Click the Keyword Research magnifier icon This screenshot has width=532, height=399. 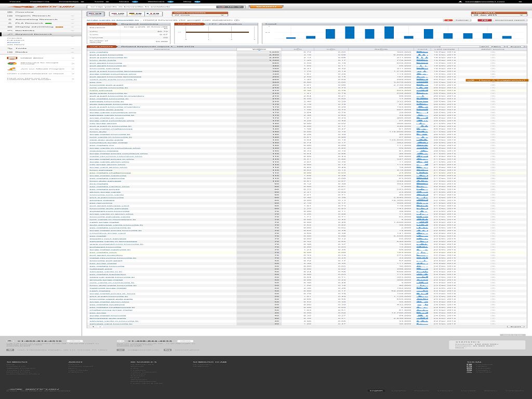click(10, 34)
